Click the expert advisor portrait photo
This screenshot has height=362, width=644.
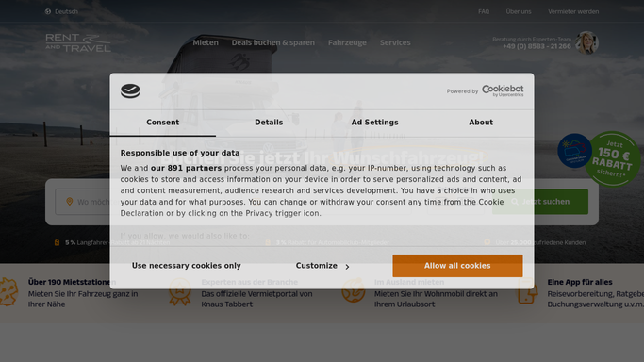586,42
